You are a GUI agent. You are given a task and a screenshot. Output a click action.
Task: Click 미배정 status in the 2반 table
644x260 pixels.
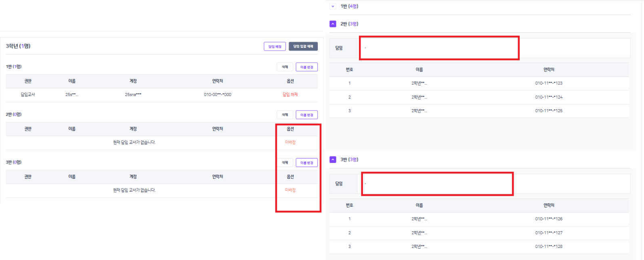click(290, 142)
